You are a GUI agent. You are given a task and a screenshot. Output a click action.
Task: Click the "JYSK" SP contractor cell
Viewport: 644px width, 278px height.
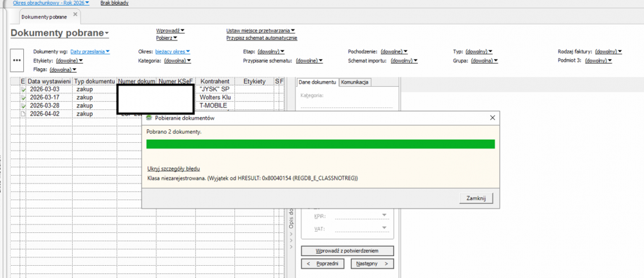point(215,89)
